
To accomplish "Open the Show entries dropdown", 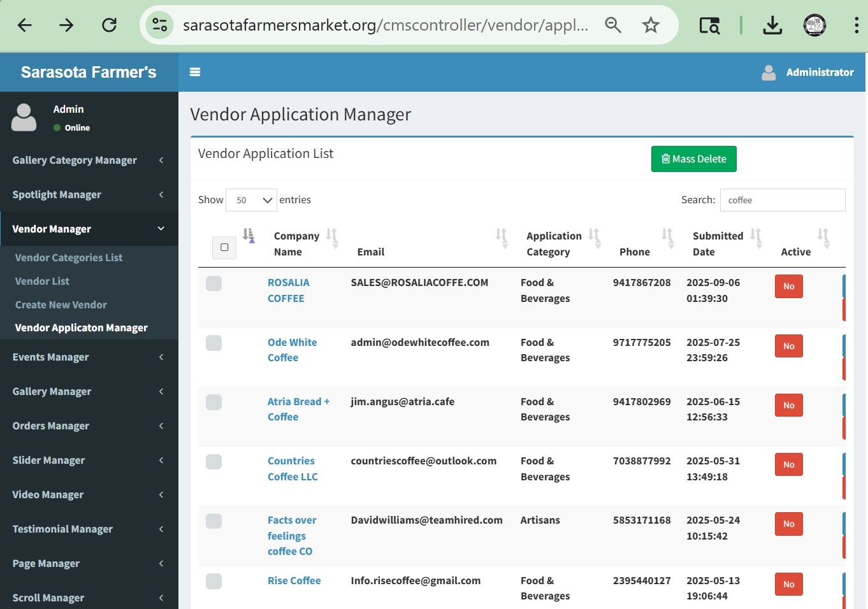I will [251, 200].
